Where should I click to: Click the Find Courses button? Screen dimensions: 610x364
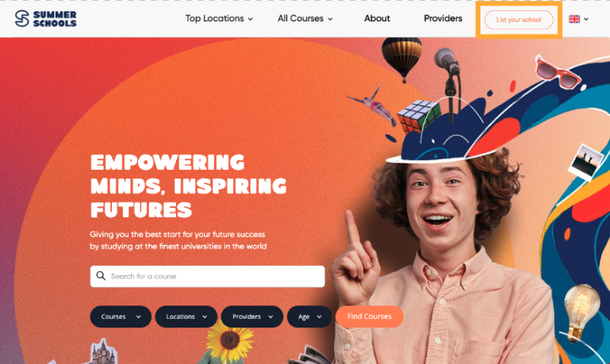click(369, 316)
